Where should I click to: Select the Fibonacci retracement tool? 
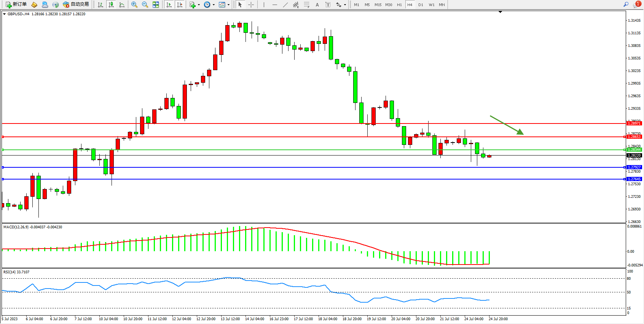306,5
